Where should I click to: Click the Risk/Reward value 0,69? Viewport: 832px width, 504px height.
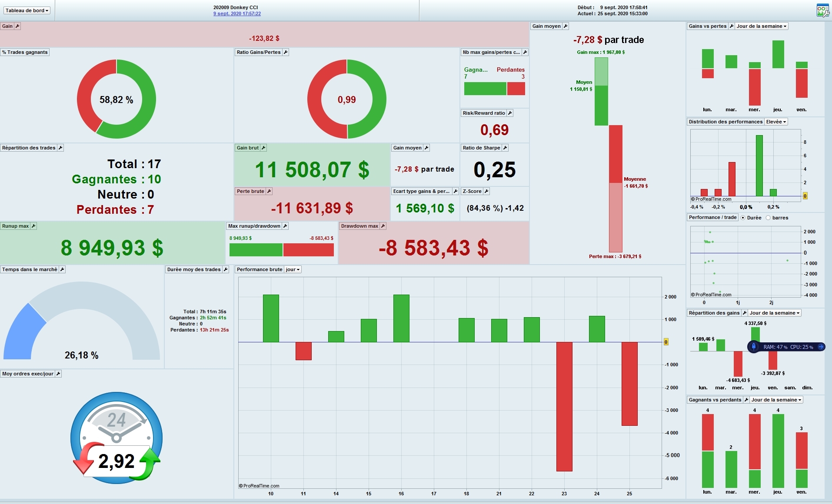tap(495, 129)
